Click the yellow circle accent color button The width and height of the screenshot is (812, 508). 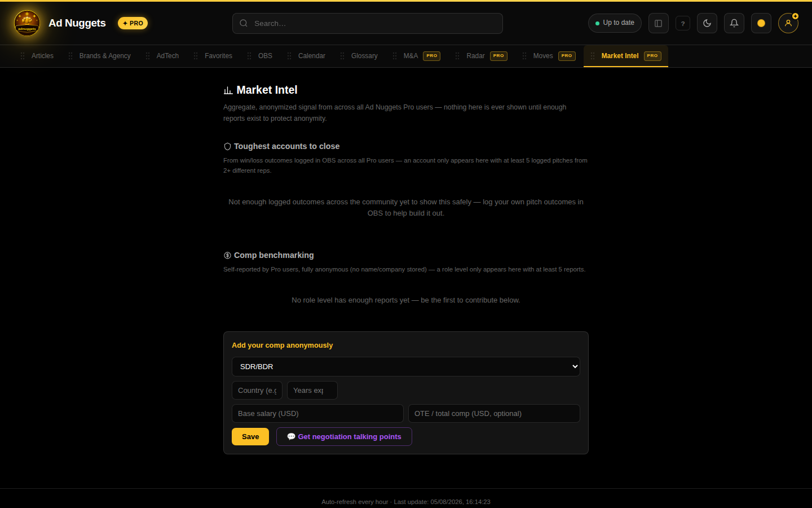761,23
